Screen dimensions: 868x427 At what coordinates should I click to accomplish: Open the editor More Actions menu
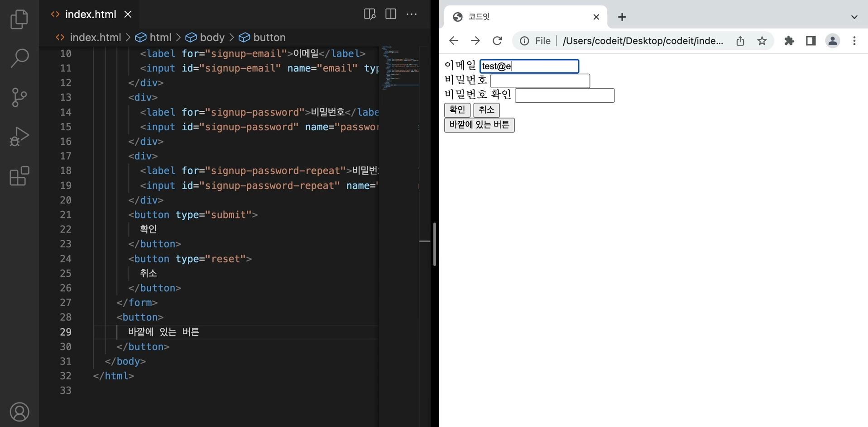412,14
